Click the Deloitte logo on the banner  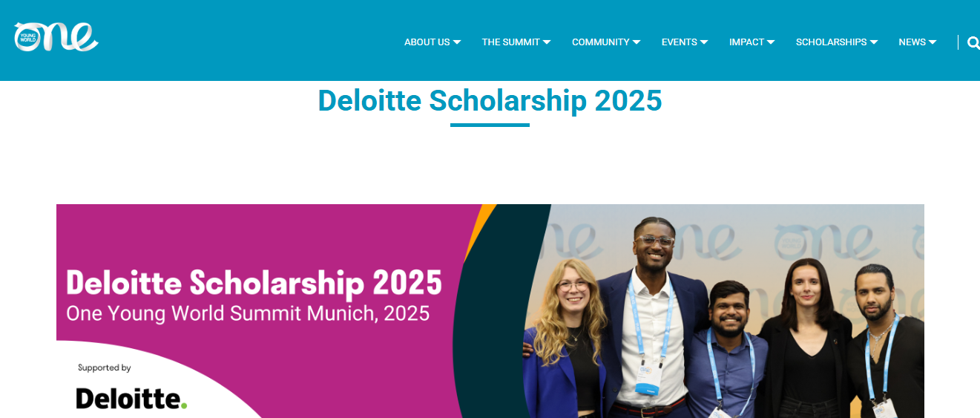coord(131,398)
